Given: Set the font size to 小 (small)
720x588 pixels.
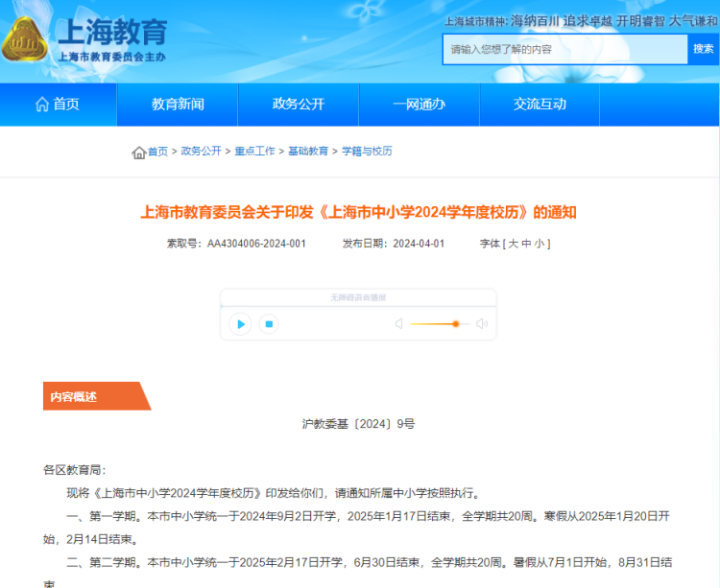Looking at the screenshot, I should 540,244.
